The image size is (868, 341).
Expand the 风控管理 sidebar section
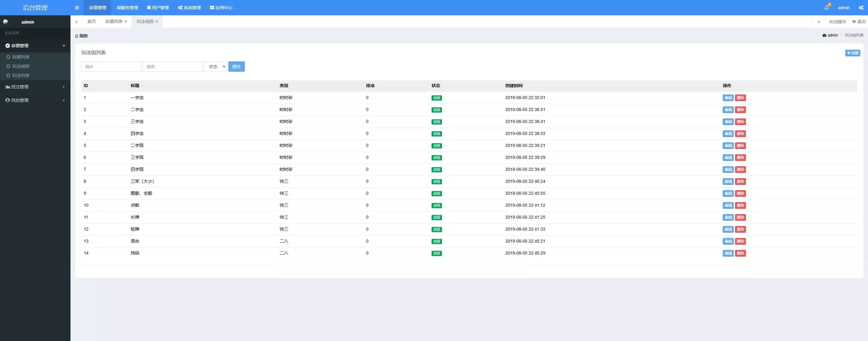click(x=35, y=100)
